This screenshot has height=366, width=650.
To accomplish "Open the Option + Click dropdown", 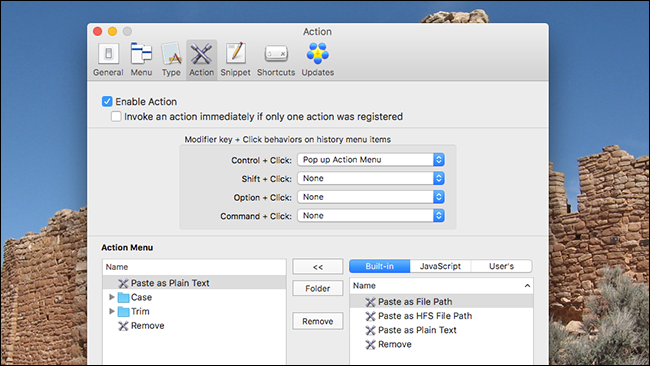I will [x=371, y=197].
